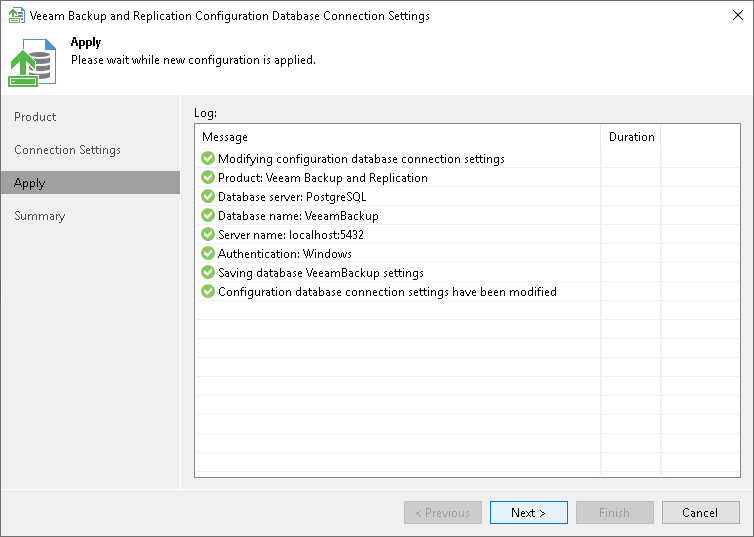The image size is (754, 537).
Task: Click the window title text
Action: [229, 16]
